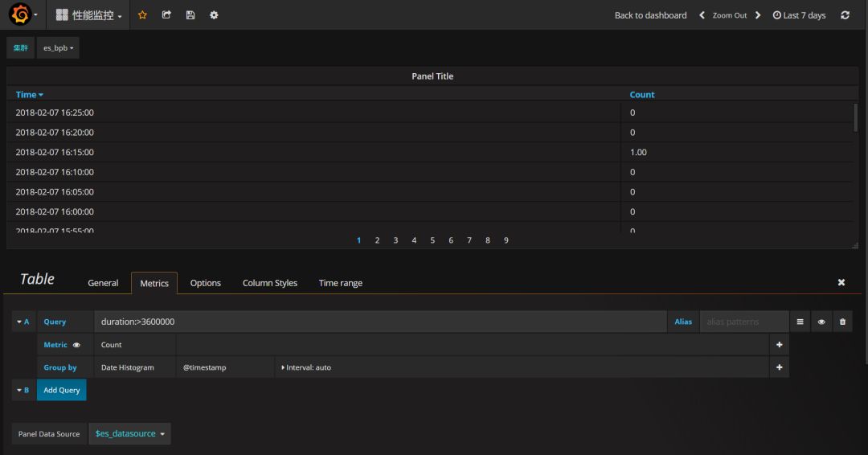Click the 集群 variable label
The width and height of the screenshot is (868, 455).
pos(20,47)
